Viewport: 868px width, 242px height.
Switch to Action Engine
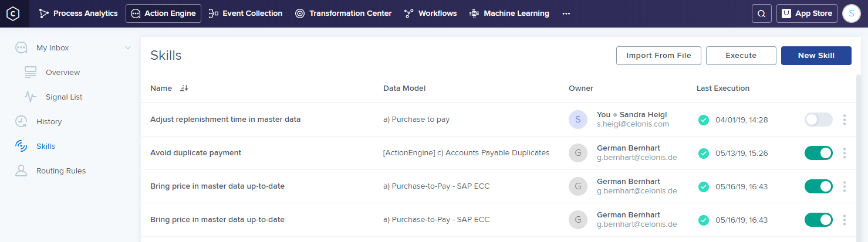pos(163,13)
